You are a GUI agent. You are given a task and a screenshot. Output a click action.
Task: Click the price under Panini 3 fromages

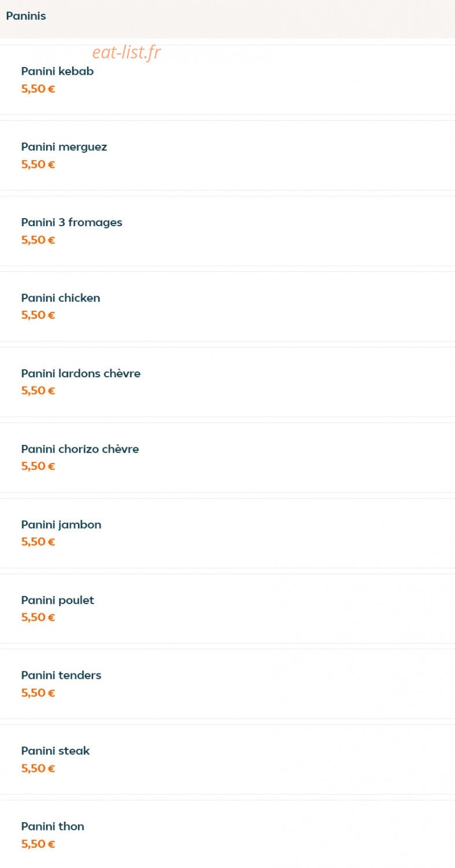tap(38, 240)
